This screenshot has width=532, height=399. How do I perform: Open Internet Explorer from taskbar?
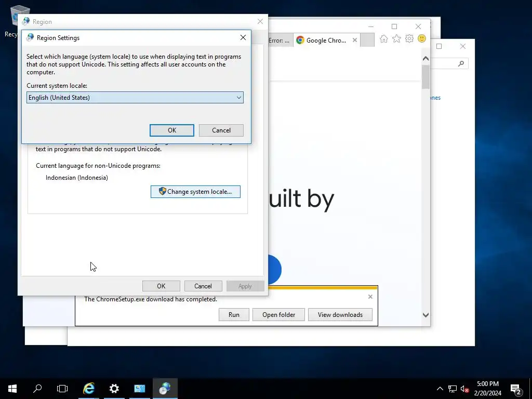coord(89,389)
